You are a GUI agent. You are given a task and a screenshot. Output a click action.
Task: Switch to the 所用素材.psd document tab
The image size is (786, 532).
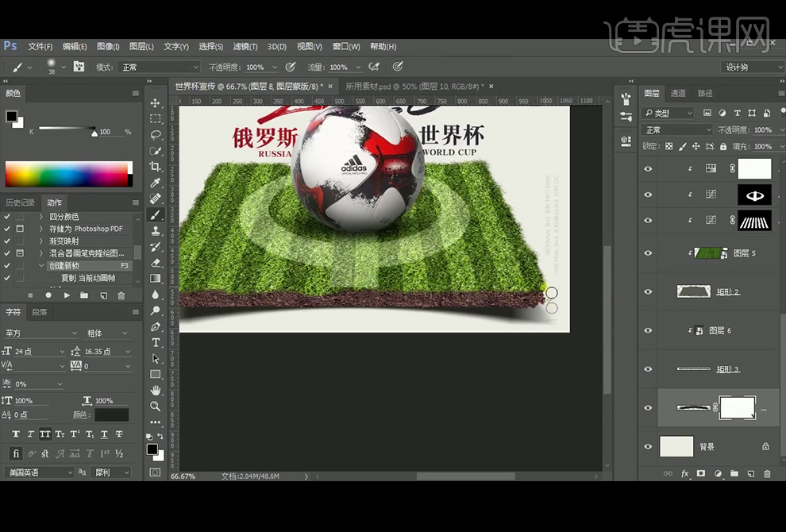[414, 87]
